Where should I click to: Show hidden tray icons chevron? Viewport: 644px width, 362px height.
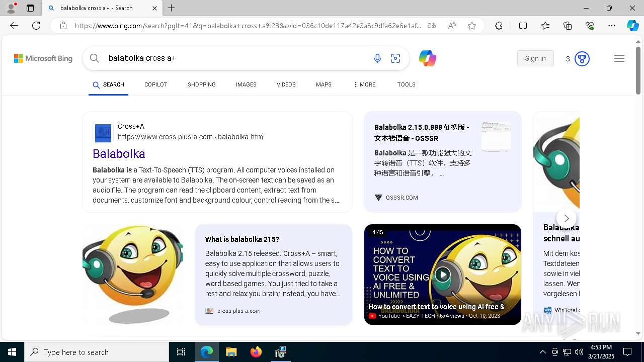[x=543, y=352]
